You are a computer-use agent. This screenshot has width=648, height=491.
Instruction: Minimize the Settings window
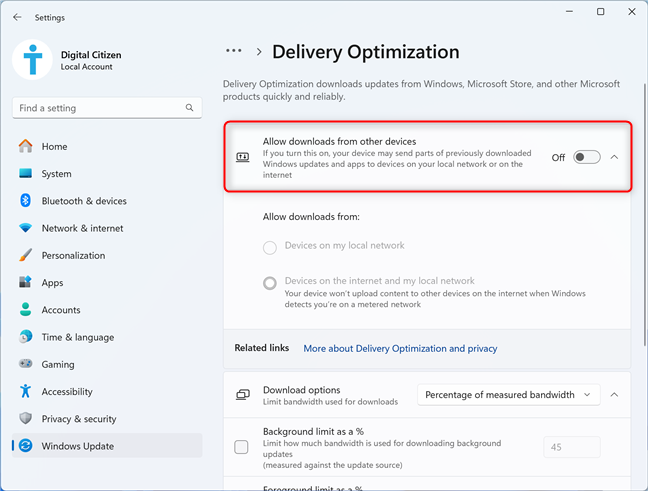pos(569,12)
